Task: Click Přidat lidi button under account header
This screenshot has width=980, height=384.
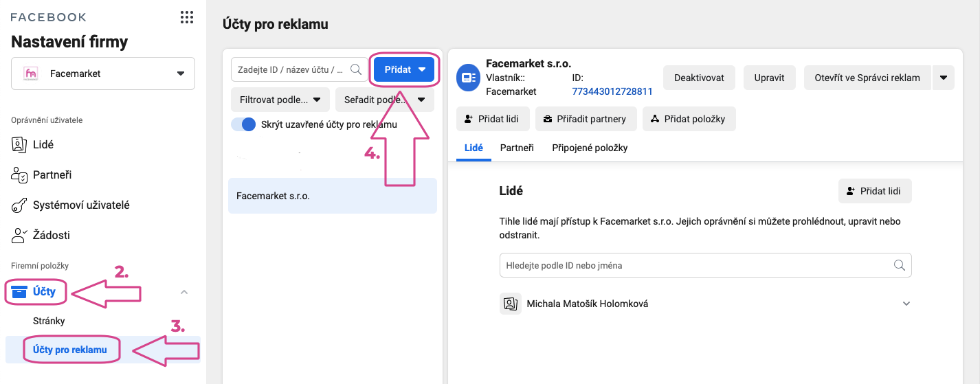Action: 491,119
